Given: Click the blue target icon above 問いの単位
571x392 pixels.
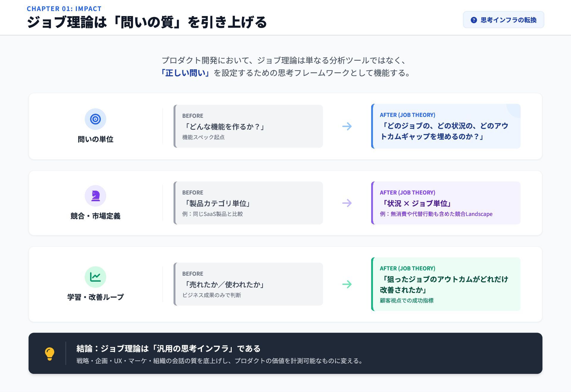Looking at the screenshot, I should [x=95, y=119].
